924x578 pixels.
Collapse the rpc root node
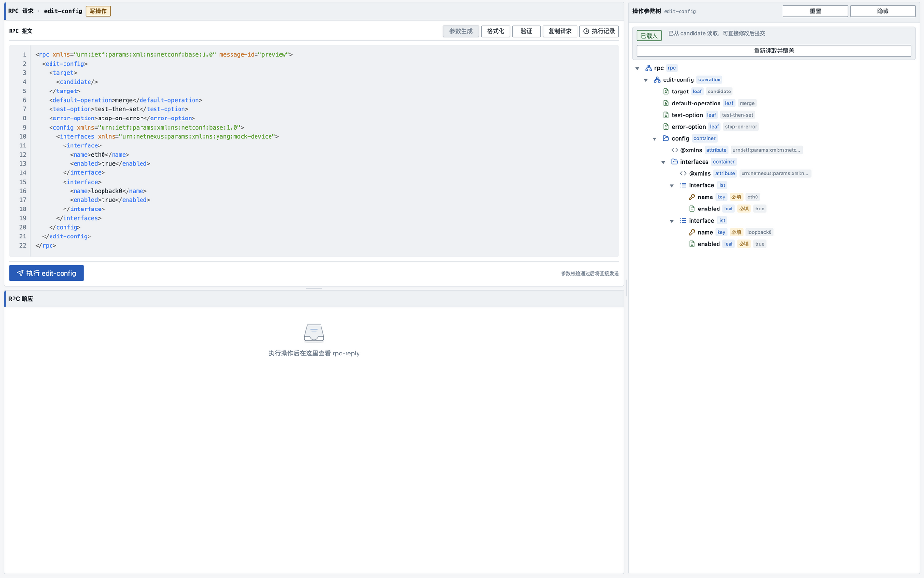pos(637,68)
